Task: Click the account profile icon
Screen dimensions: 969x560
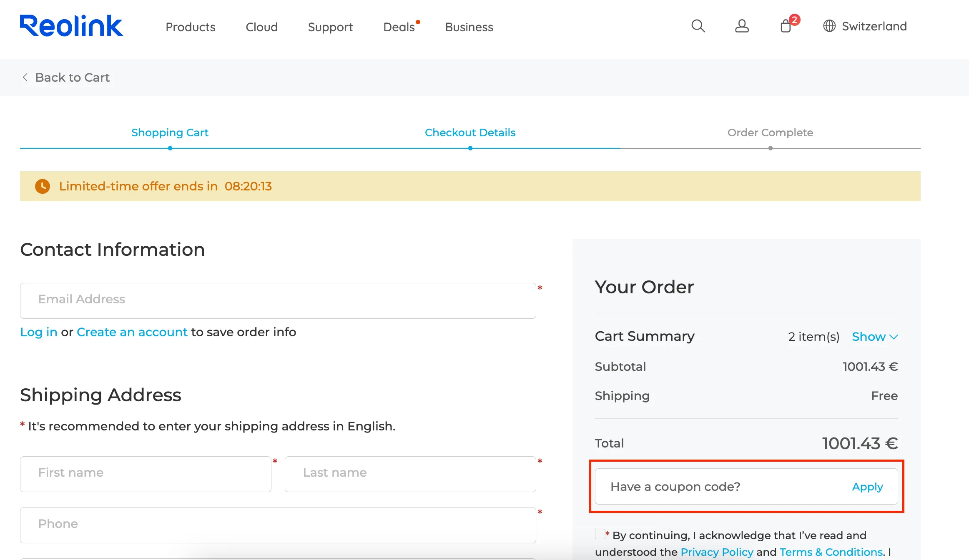Action: point(742,26)
